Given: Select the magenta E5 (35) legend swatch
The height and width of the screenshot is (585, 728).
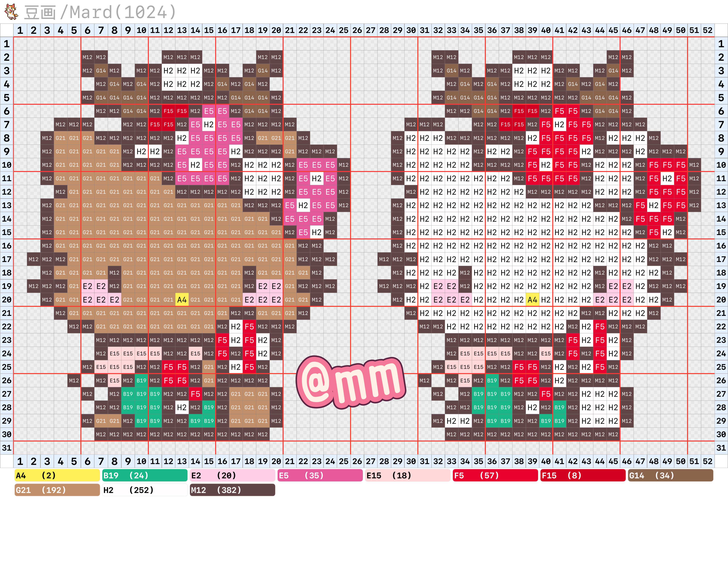Looking at the screenshot, I should 320,475.
